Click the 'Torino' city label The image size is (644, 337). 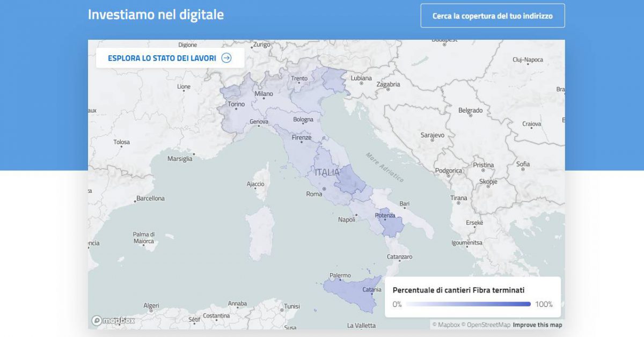coord(236,105)
